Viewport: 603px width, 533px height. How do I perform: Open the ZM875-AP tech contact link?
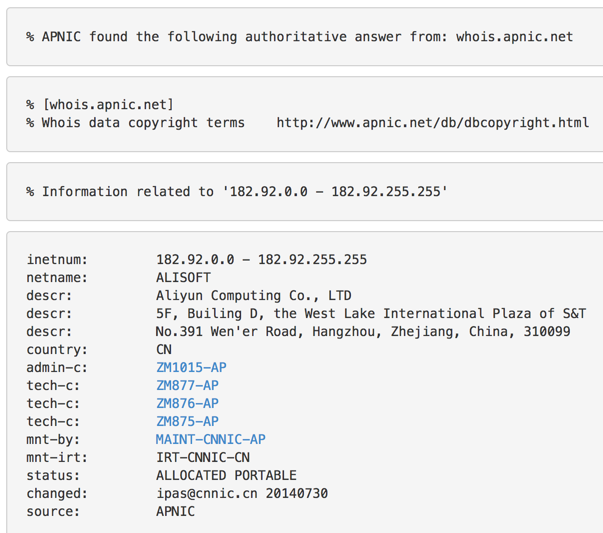[x=187, y=421]
